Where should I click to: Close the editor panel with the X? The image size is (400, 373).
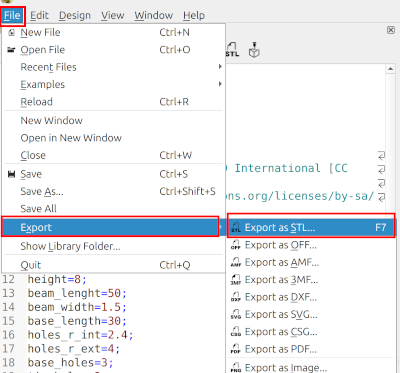(391, 30)
